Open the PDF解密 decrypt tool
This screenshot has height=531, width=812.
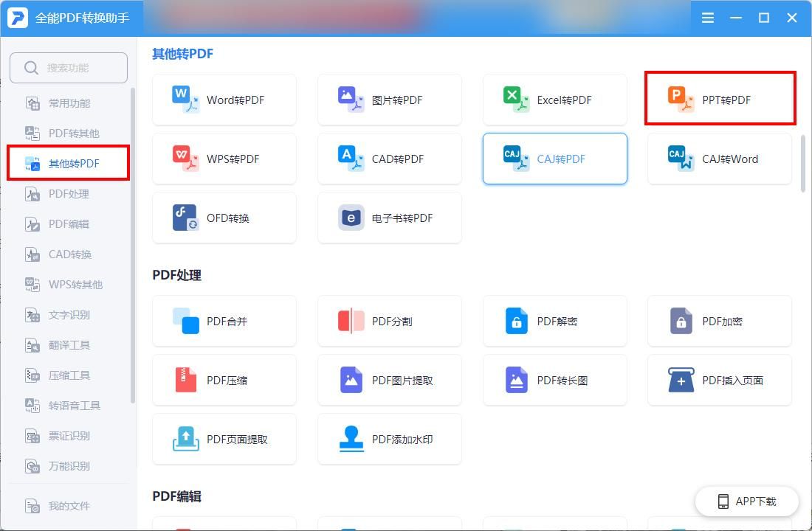click(x=554, y=322)
